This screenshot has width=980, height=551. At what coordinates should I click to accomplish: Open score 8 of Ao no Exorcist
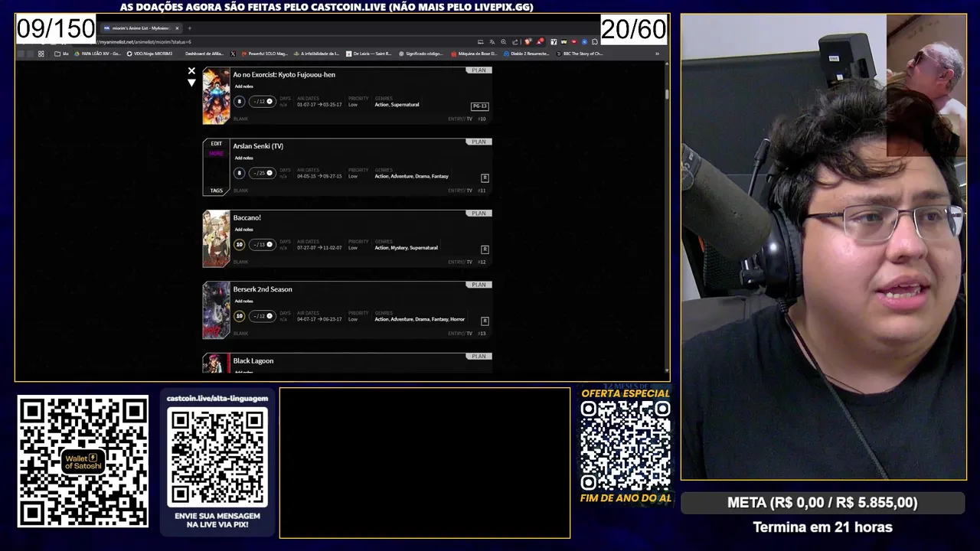tap(240, 101)
